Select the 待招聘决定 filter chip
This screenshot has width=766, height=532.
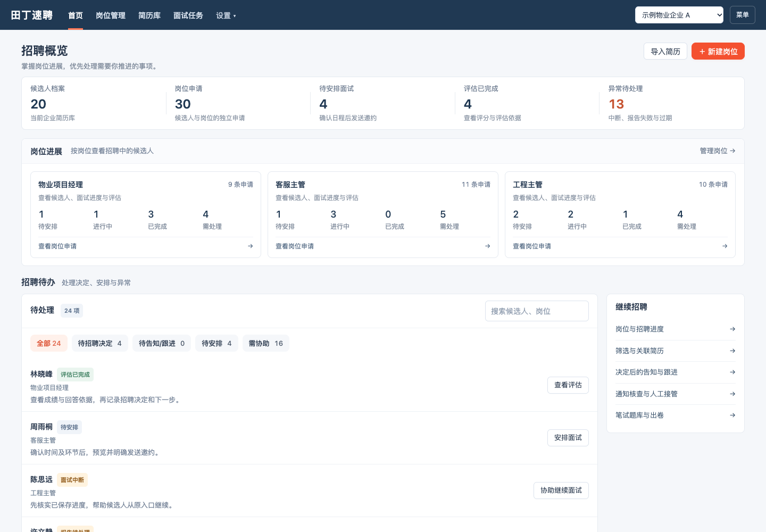(100, 344)
